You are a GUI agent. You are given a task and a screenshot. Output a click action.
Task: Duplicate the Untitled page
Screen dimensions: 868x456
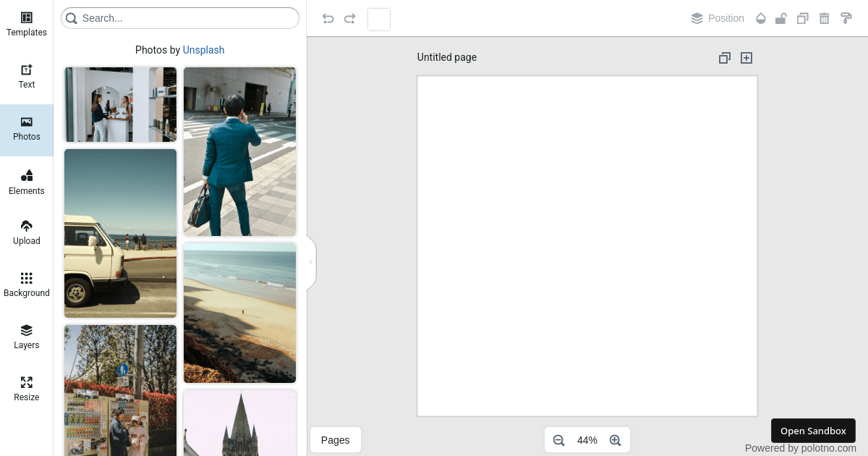[724, 58]
